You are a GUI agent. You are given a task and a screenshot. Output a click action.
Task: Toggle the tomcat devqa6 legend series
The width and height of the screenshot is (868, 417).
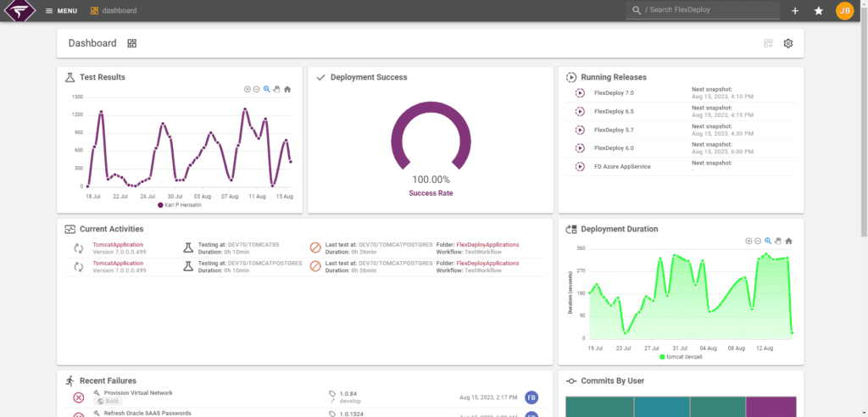point(681,357)
